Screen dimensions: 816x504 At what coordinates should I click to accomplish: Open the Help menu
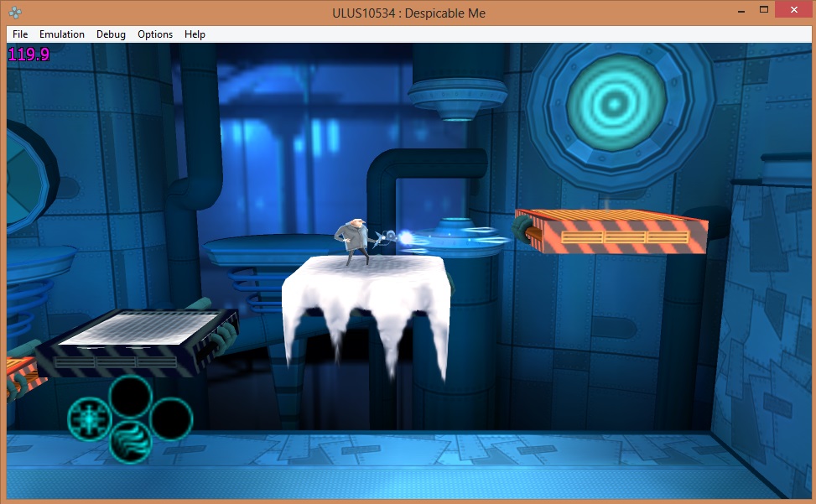coord(195,34)
